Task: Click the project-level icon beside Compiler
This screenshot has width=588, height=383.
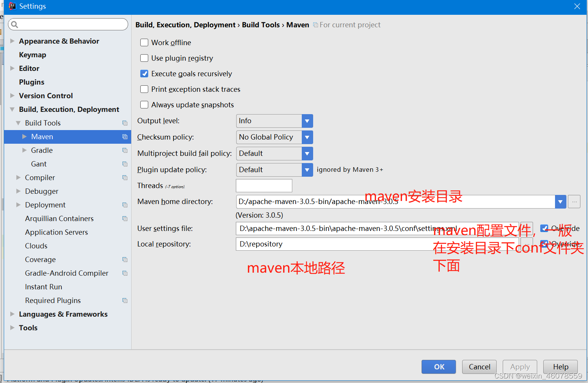Action: pyautogui.click(x=125, y=177)
